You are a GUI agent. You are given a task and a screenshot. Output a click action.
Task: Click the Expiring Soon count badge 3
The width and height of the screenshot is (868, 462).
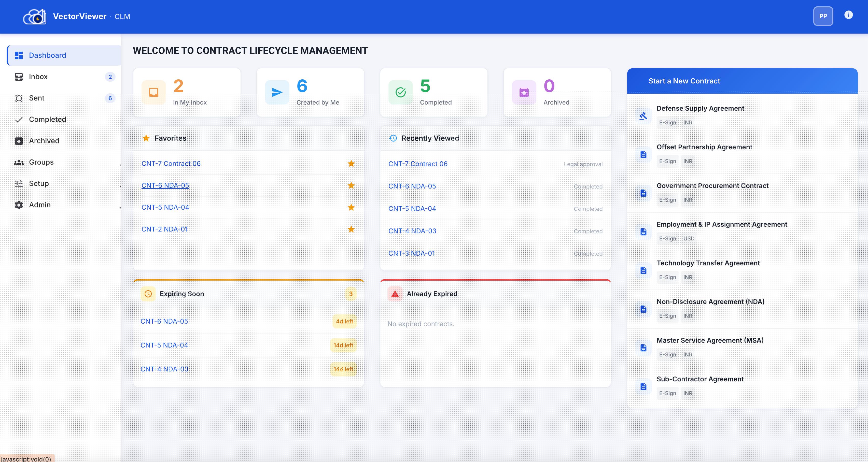(x=351, y=294)
